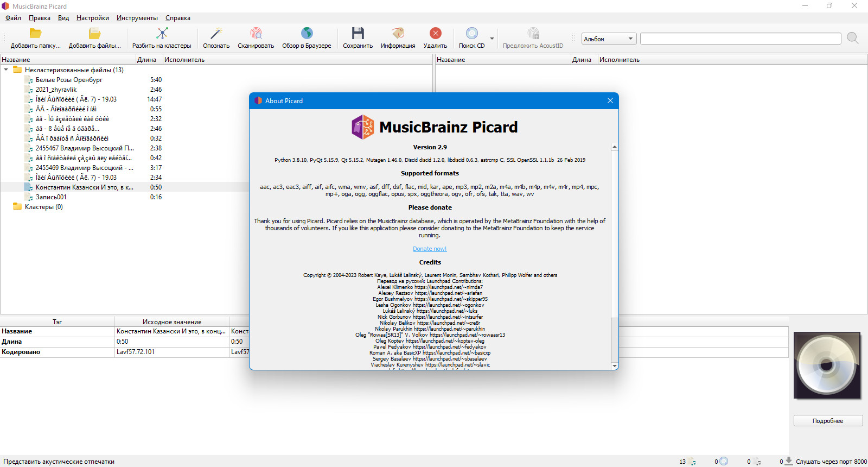Click the cover art disc thumbnail
Viewport: 868px width, 467px height.
point(827,365)
